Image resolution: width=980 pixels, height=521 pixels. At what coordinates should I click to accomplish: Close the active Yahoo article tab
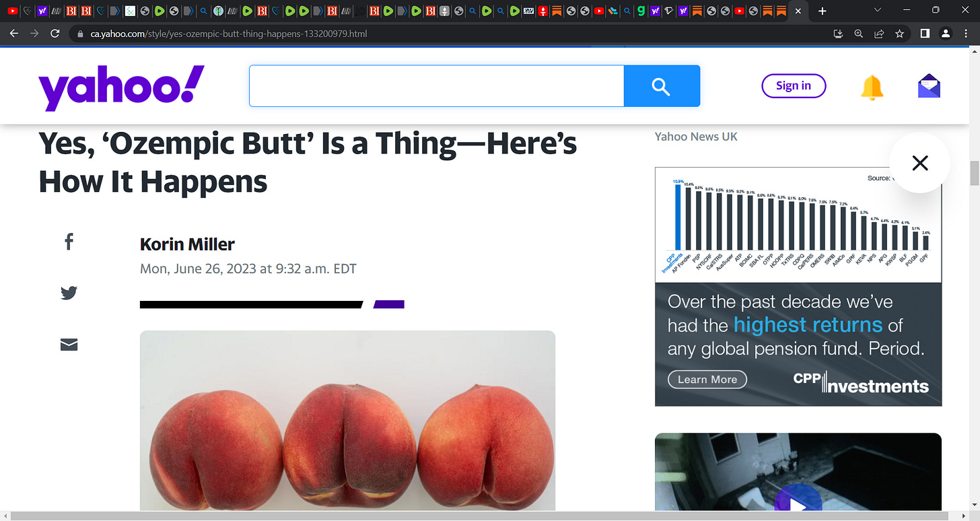[798, 11]
